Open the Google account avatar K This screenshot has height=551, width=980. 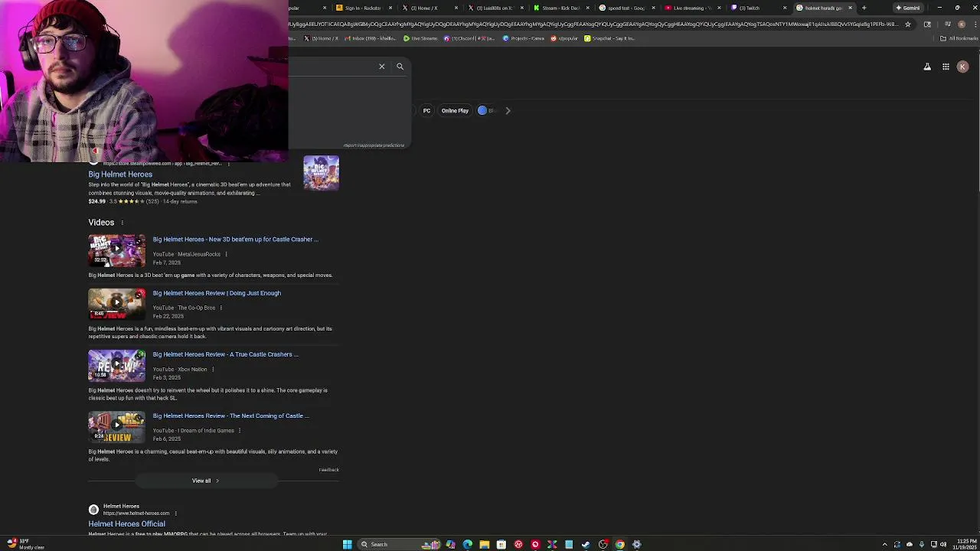[962, 67]
